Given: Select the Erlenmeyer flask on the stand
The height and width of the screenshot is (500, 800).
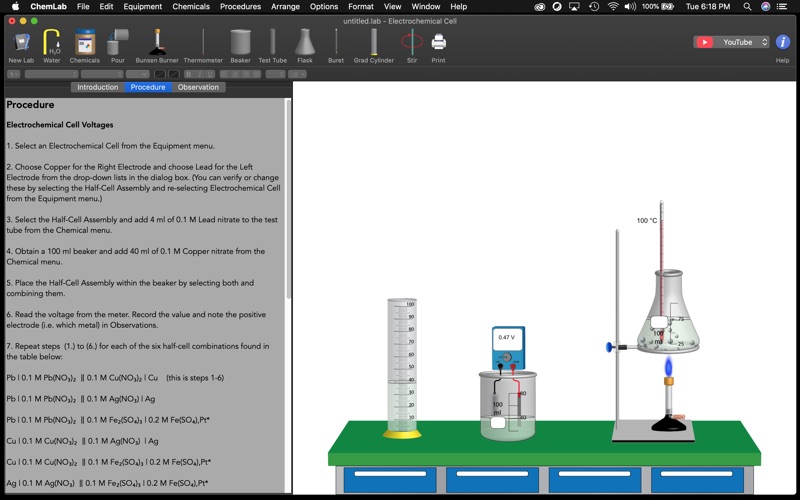Looking at the screenshot, I should tap(668, 312).
